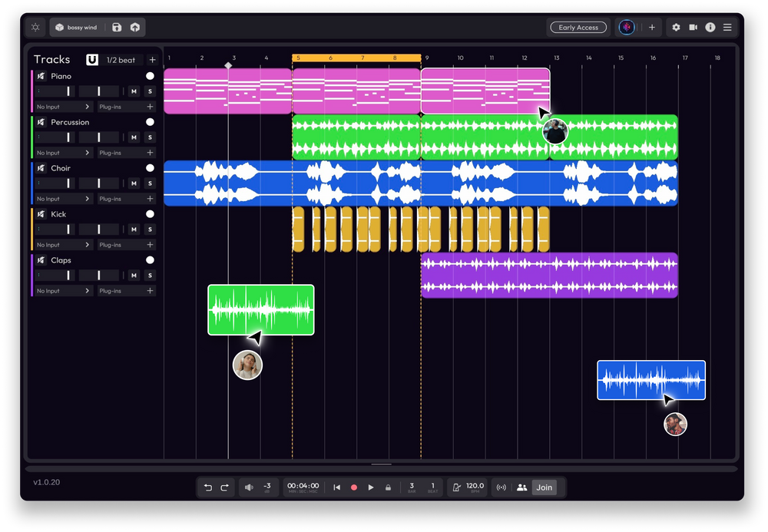Viewport: 768px width, 532px height.
Task: Open the user avatar in the top bar
Action: click(627, 28)
